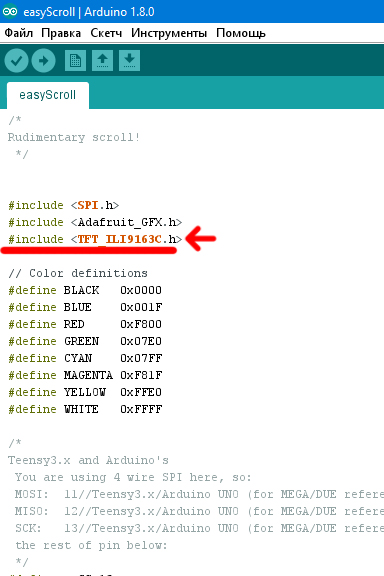Click the Upload arrow button
The image size is (384, 576).
43,60
